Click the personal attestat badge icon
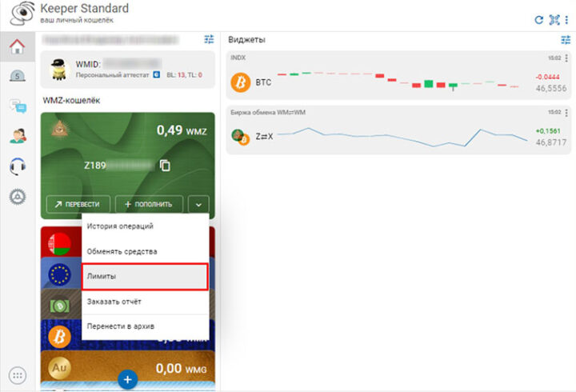The width and height of the screenshot is (576, 392). (x=157, y=74)
